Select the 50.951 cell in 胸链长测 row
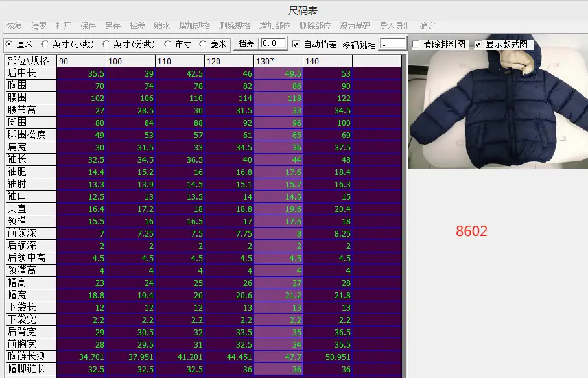588x378 pixels. 328,357
